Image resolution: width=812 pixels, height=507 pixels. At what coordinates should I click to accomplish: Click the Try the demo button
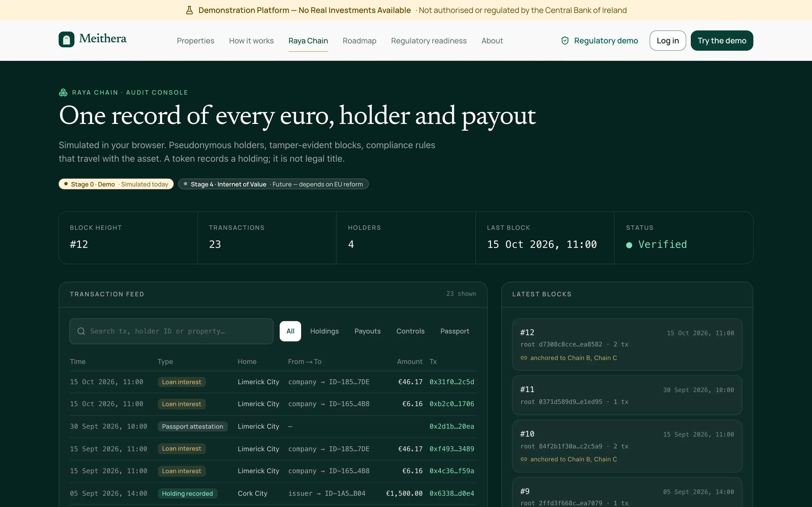tap(722, 41)
